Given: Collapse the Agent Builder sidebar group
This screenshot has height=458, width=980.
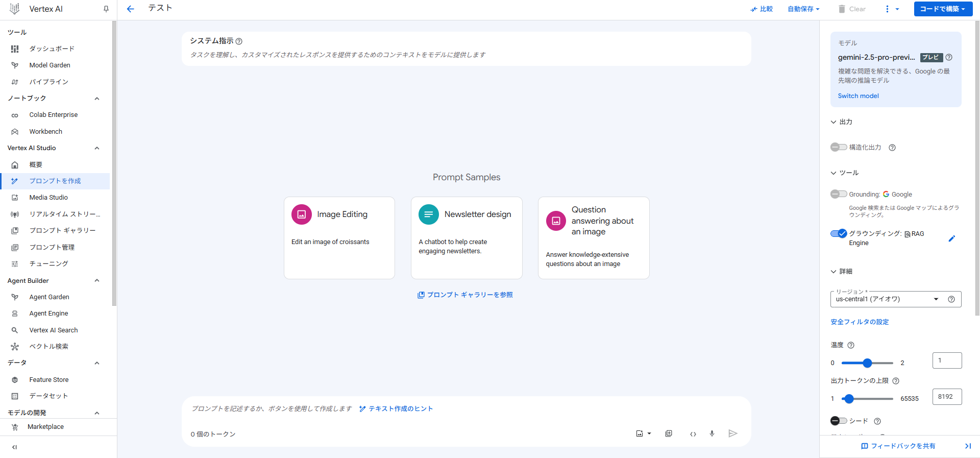Looking at the screenshot, I should (x=97, y=281).
